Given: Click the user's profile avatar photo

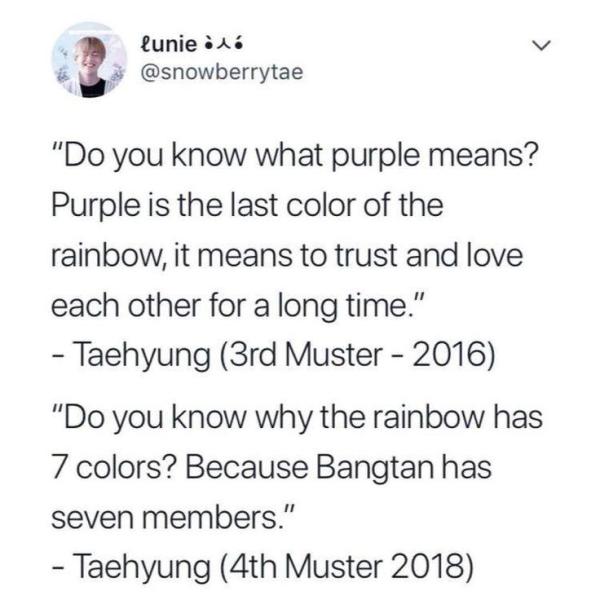Looking at the screenshot, I should pyautogui.click(x=84, y=61).
